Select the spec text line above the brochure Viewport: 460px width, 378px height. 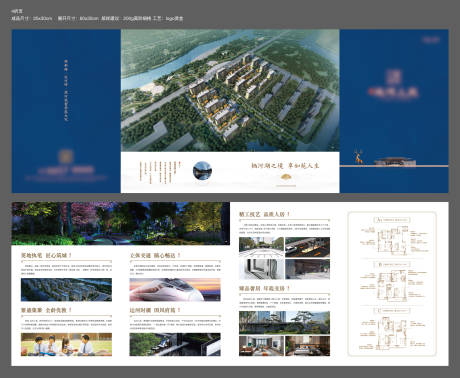(x=97, y=19)
